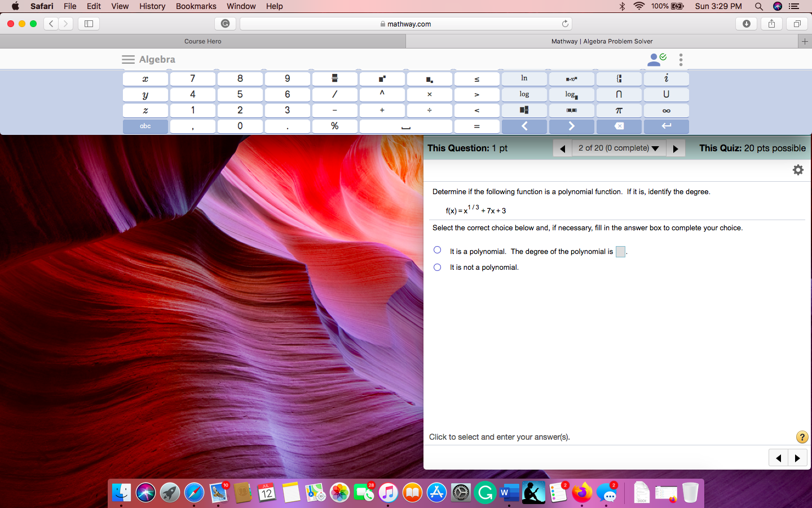This screenshot has height=508, width=812.
Task: Select 'It is a polynomial' radio option
Action: click(437, 250)
